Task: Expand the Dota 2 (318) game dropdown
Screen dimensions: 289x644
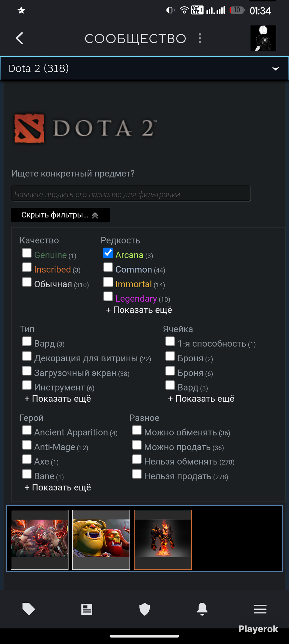Action: (x=144, y=68)
